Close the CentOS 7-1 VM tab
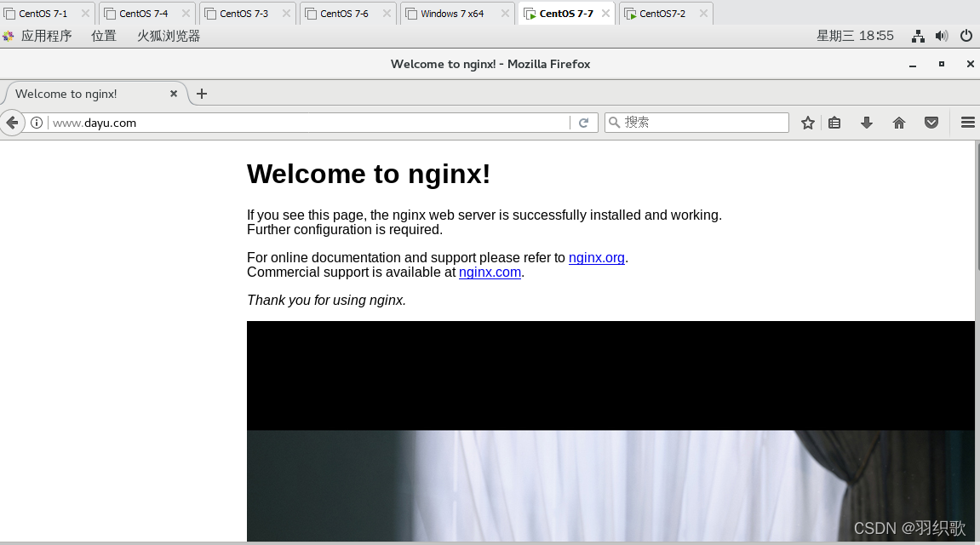980x545 pixels. (x=86, y=13)
